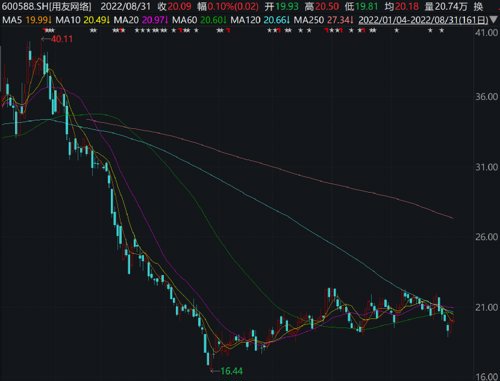Viewport: 500px width, 381px height.
Task: Open the date range dropdown arrow
Action: [x=494, y=20]
